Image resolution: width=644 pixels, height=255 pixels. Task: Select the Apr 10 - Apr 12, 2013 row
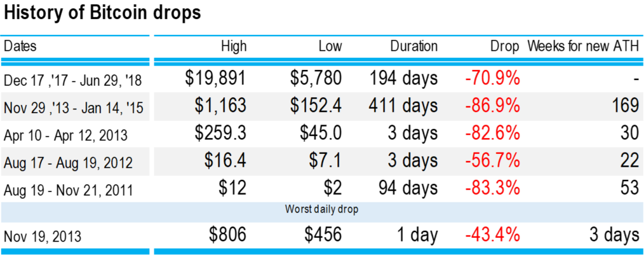[x=322, y=134]
